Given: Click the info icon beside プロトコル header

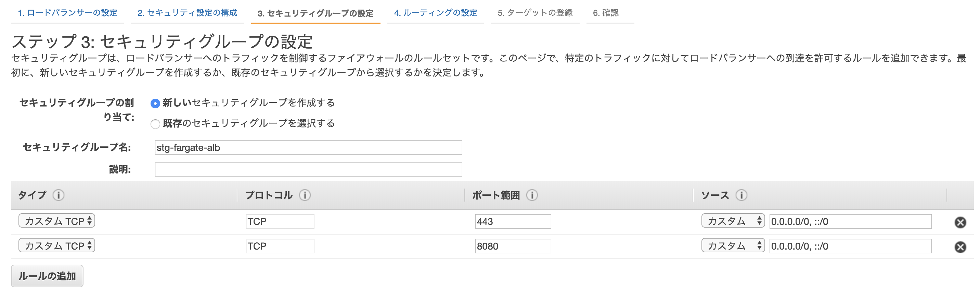Looking at the screenshot, I should click(305, 195).
